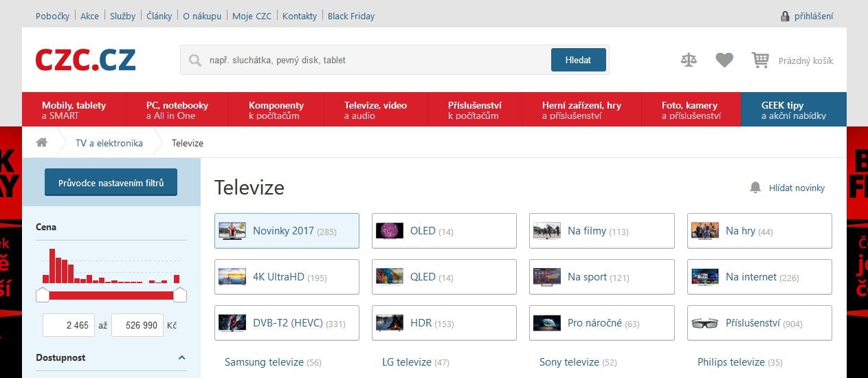The height and width of the screenshot is (378, 868).
Task: Open Sony televize link
Action: click(569, 362)
